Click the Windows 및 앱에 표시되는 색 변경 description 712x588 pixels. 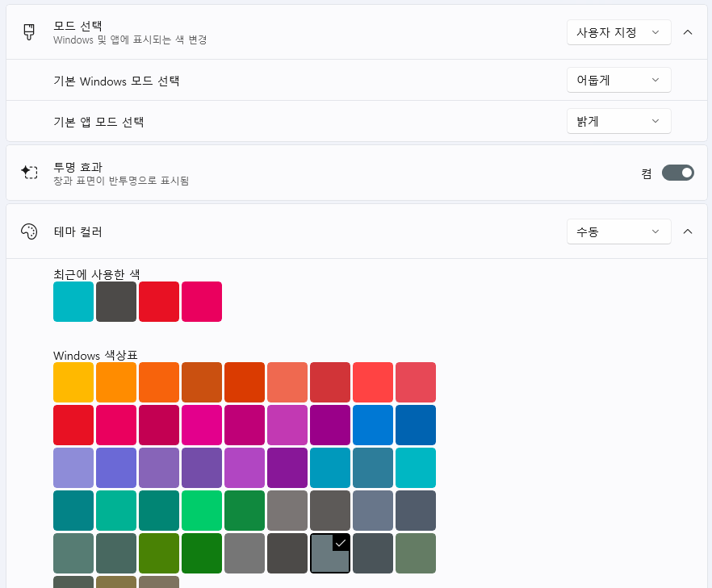[130, 40]
